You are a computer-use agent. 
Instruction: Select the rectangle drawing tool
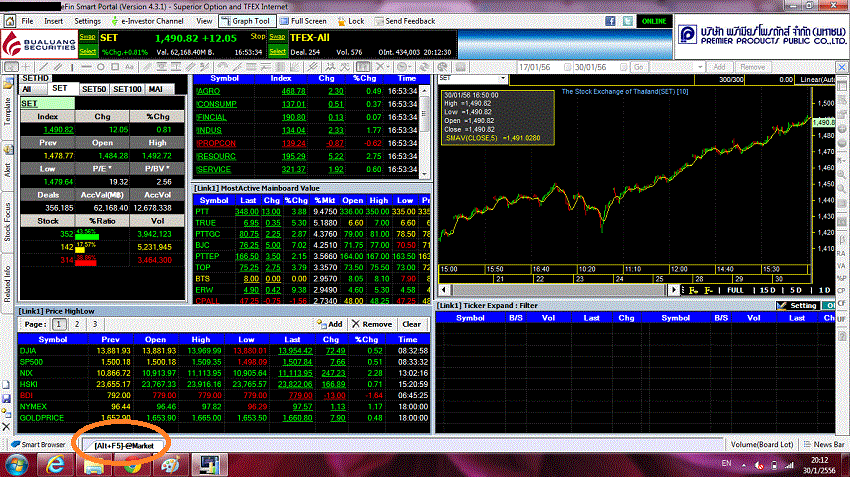pyautogui.click(x=115, y=67)
